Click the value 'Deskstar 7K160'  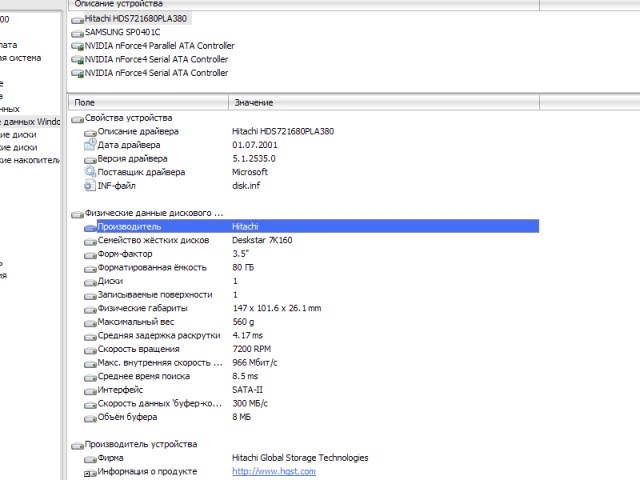point(262,240)
